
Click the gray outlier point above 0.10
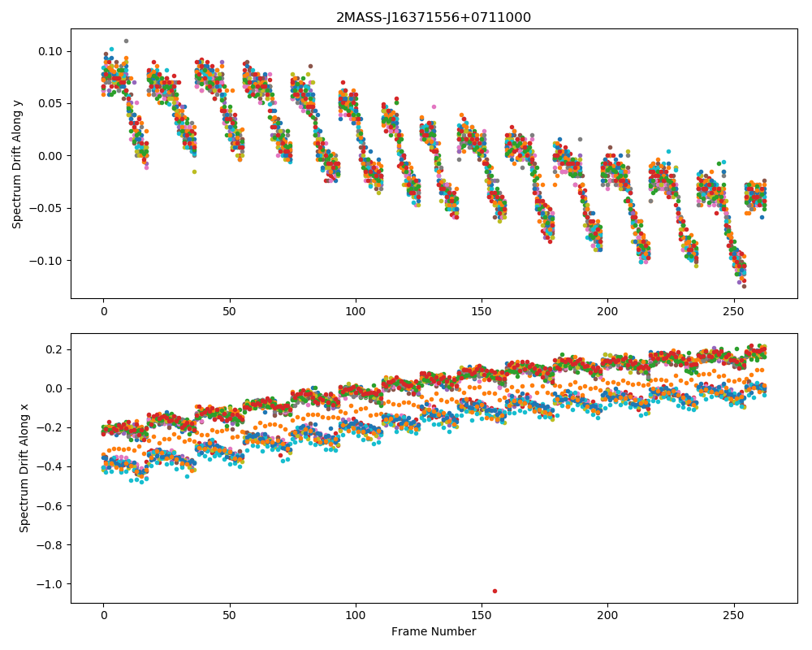(126, 41)
